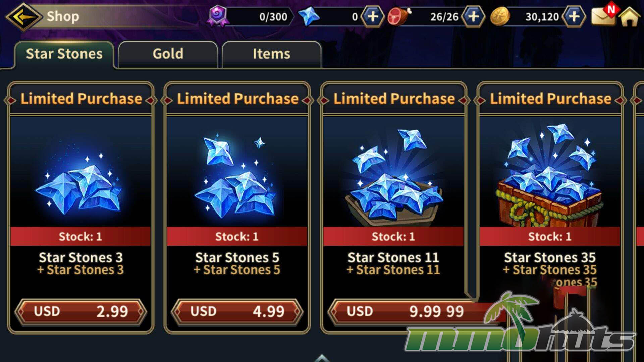Viewport: 644px width, 362px height.
Task: Buy Star Stones 3 for USD 2.99
Action: click(x=80, y=311)
